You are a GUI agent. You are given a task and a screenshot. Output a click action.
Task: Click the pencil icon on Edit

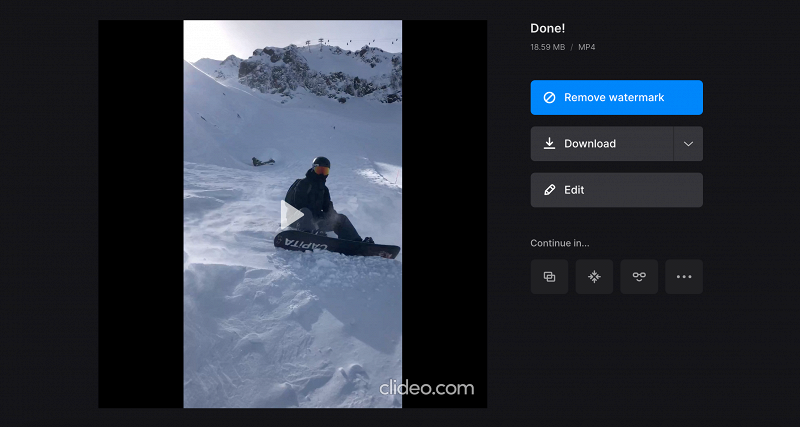[x=549, y=190]
